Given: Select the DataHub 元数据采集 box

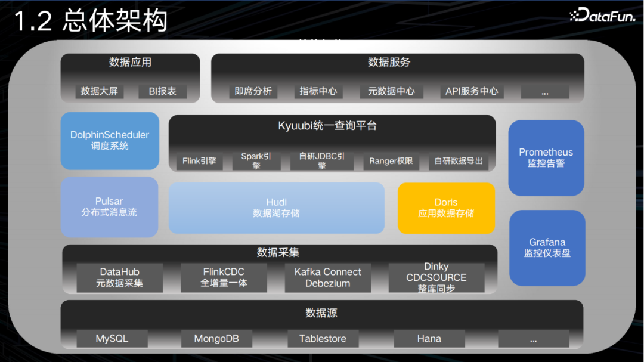Looking at the screenshot, I should pos(119,278).
